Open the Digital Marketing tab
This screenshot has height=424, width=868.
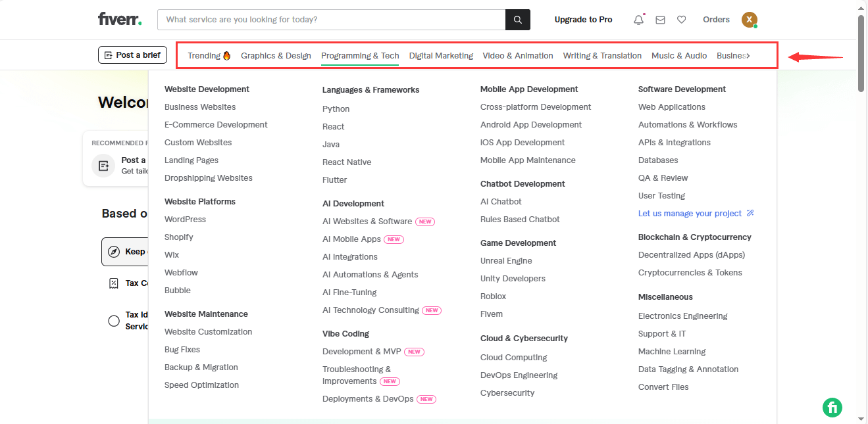(x=441, y=56)
